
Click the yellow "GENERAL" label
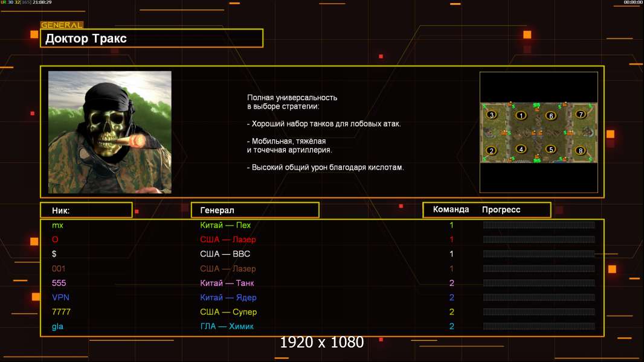click(x=62, y=25)
